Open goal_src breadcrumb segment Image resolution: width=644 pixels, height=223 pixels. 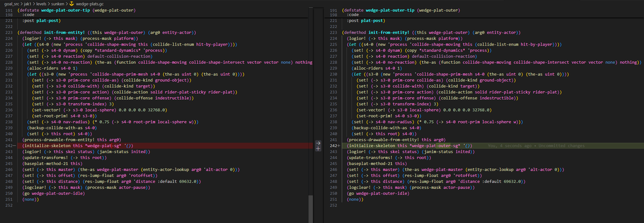point(11,4)
